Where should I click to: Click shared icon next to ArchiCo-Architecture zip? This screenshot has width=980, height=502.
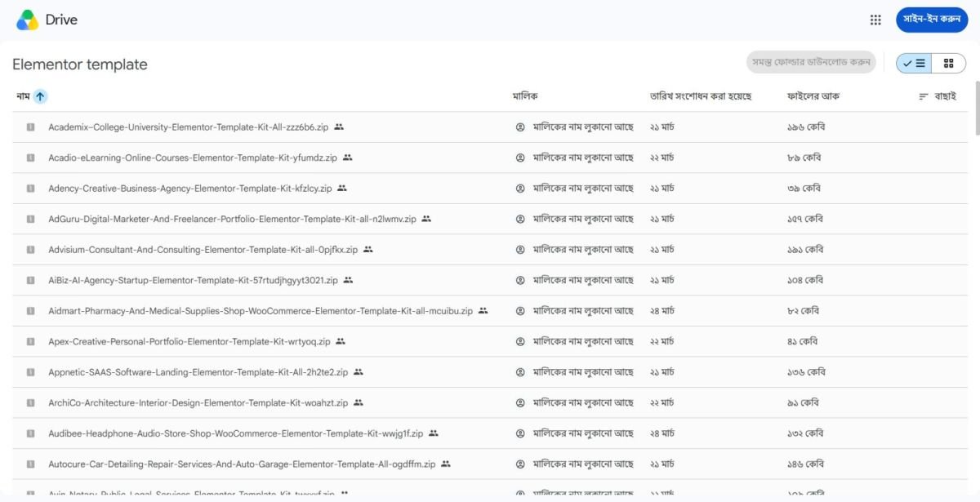coord(359,402)
